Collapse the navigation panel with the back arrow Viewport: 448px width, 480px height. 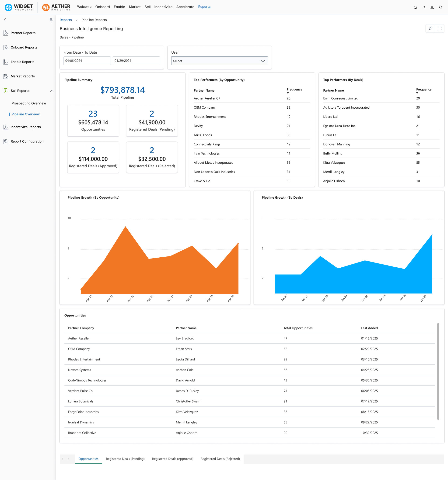[x=5, y=20]
